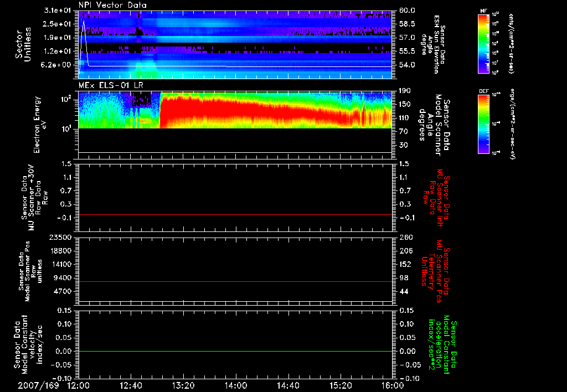
Task: Click the '14100' scanner position tick
Action: click(x=60, y=264)
